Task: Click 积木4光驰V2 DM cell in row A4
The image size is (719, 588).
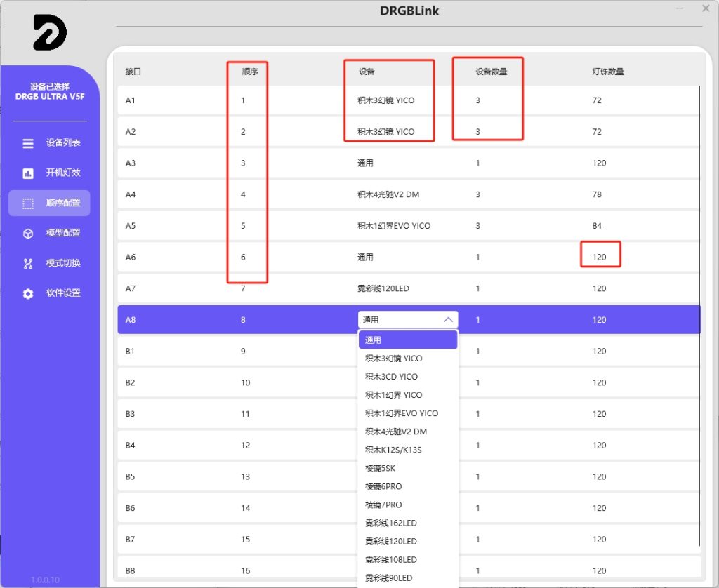Action: (x=388, y=194)
